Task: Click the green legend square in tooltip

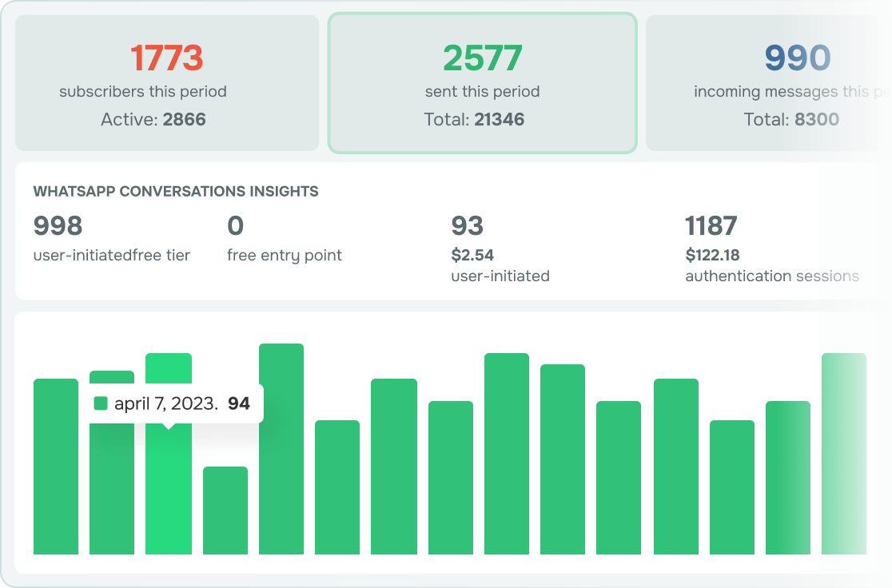Action: click(101, 403)
